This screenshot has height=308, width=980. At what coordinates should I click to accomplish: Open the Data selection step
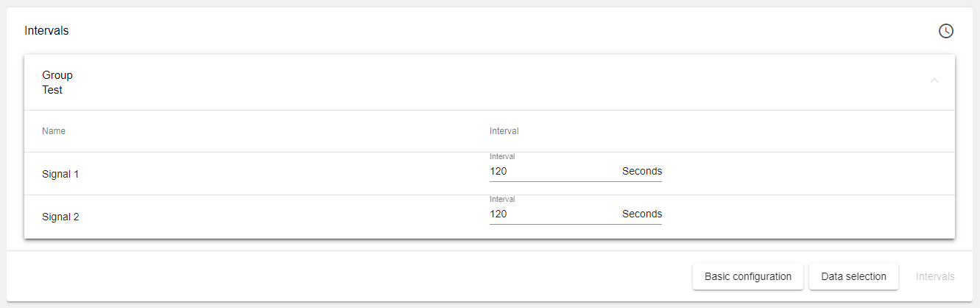click(x=853, y=277)
